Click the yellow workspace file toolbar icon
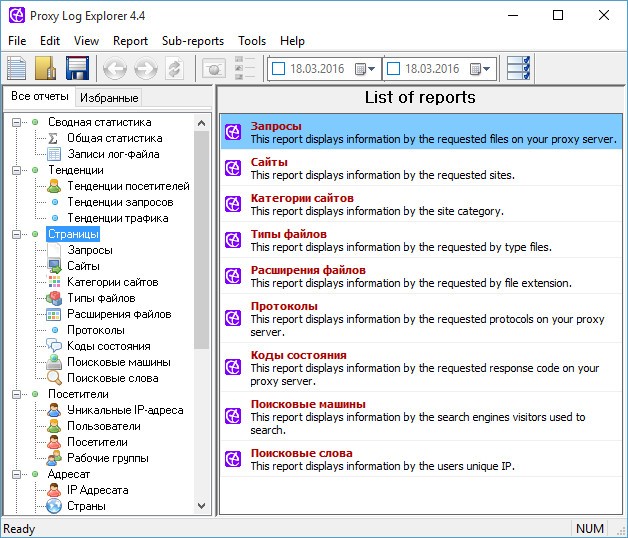The image size is (628, 538). pos(46,69)
